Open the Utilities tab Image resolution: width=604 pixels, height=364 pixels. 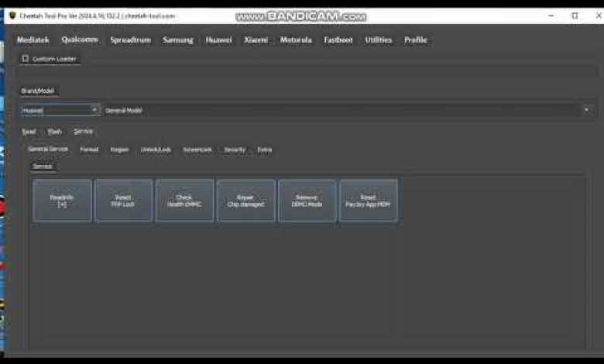click(379, 40)
